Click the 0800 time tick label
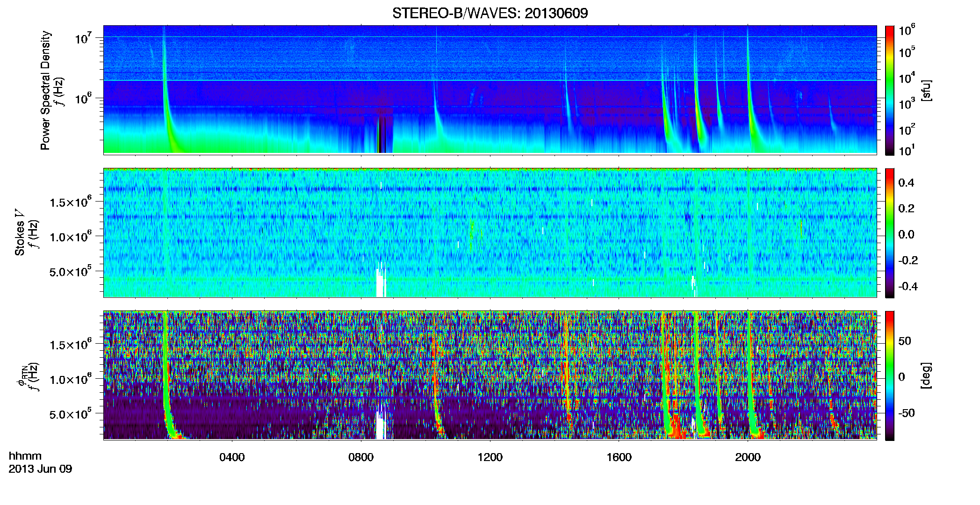The image size is (980, 505). [361, 457]
